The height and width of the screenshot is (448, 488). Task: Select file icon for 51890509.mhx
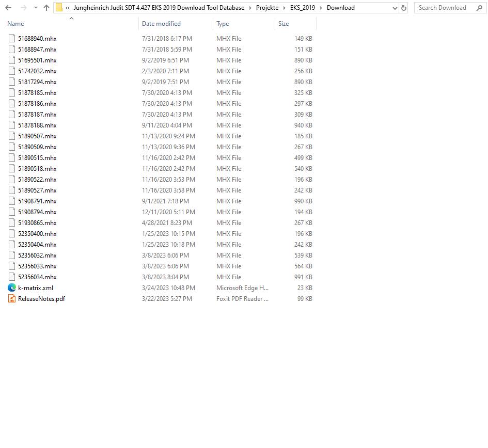[12, 147]
